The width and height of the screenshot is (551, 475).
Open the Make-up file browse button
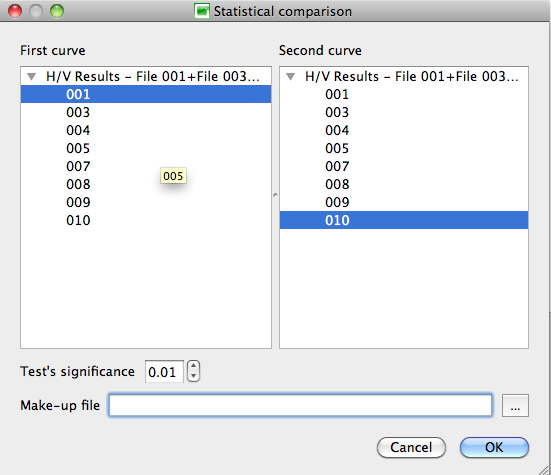pyautogui.click(x=515, y=405)
